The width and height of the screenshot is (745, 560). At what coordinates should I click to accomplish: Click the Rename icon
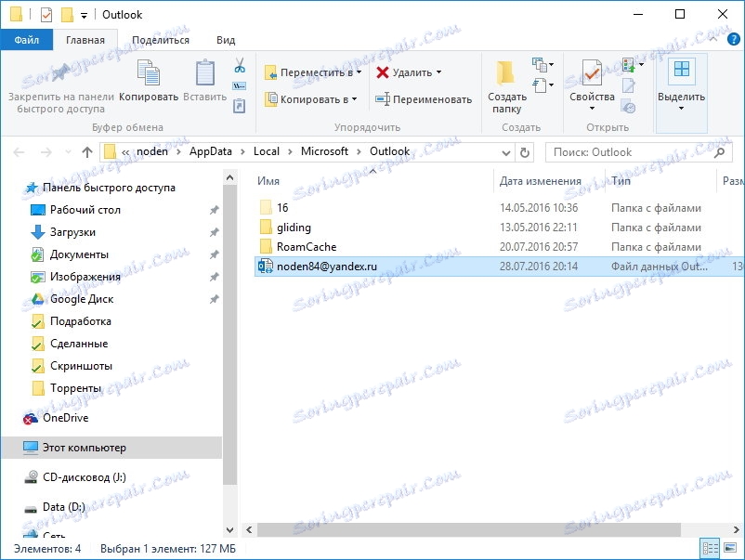click(x=383, y=99)
